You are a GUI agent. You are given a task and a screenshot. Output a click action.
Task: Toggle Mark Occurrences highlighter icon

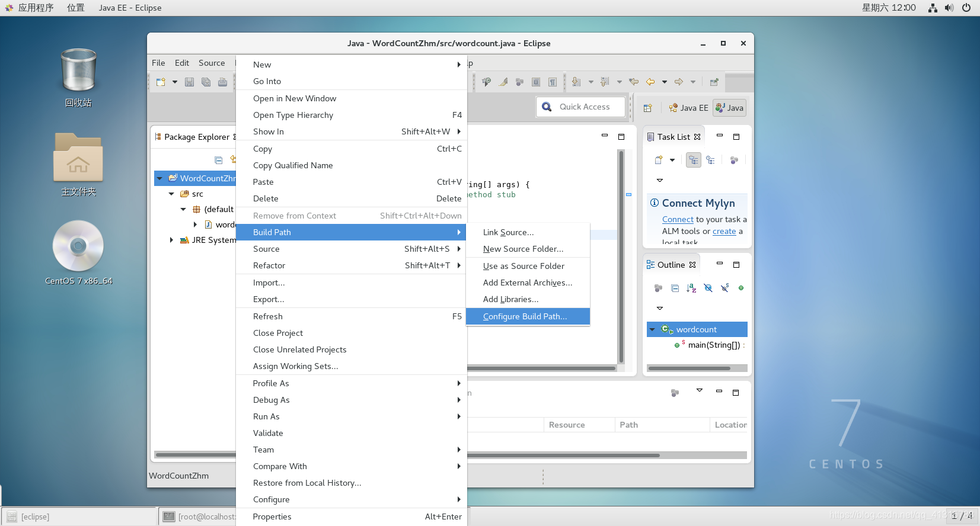click(x=503, y=82)
